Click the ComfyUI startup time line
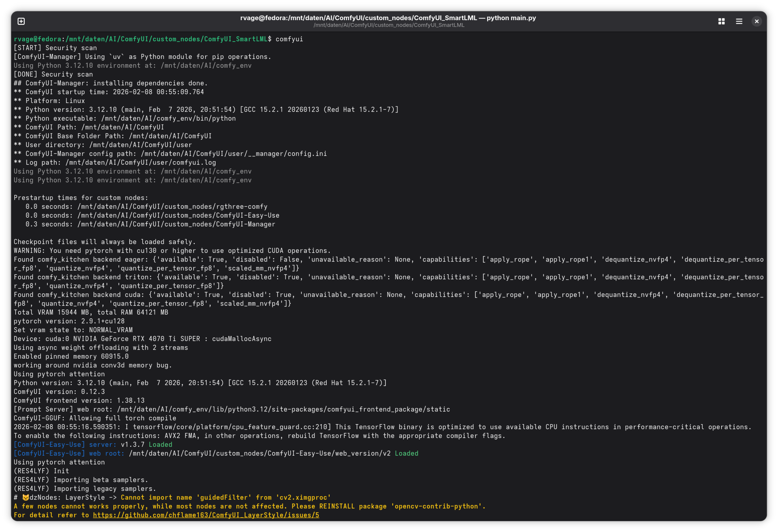Image resolution: width=778 pixels, height=532 pixels. tap(109, 92)
